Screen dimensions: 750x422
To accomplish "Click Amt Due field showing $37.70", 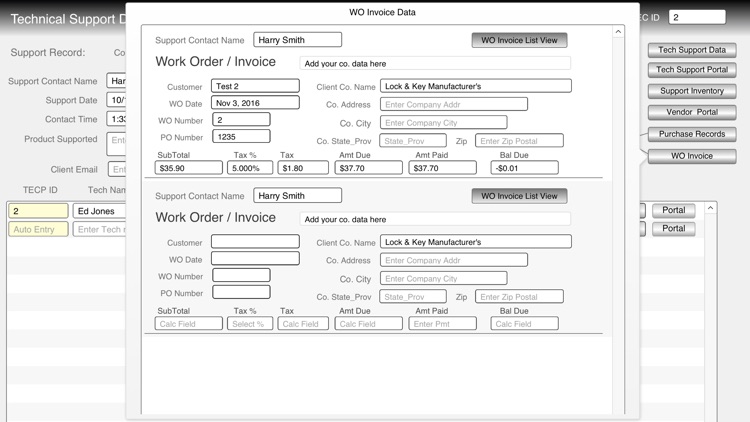I will [x=368, y=168].
